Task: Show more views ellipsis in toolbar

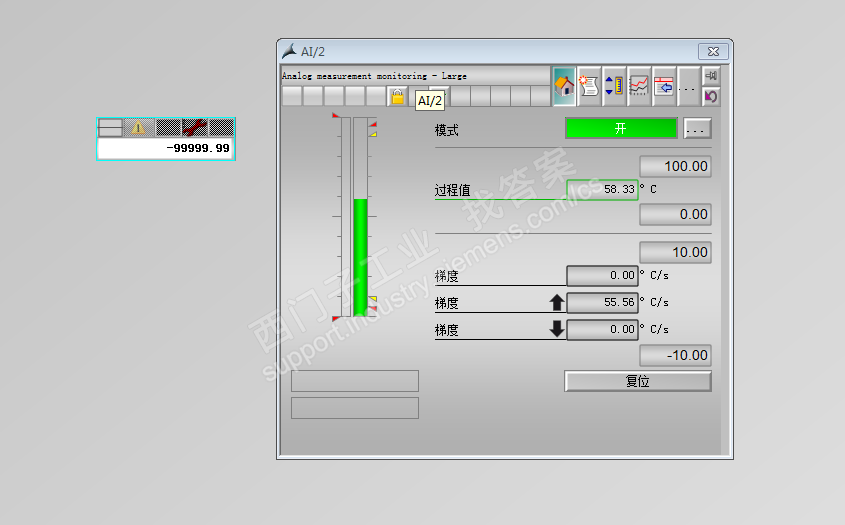Action: coord(688,86)
